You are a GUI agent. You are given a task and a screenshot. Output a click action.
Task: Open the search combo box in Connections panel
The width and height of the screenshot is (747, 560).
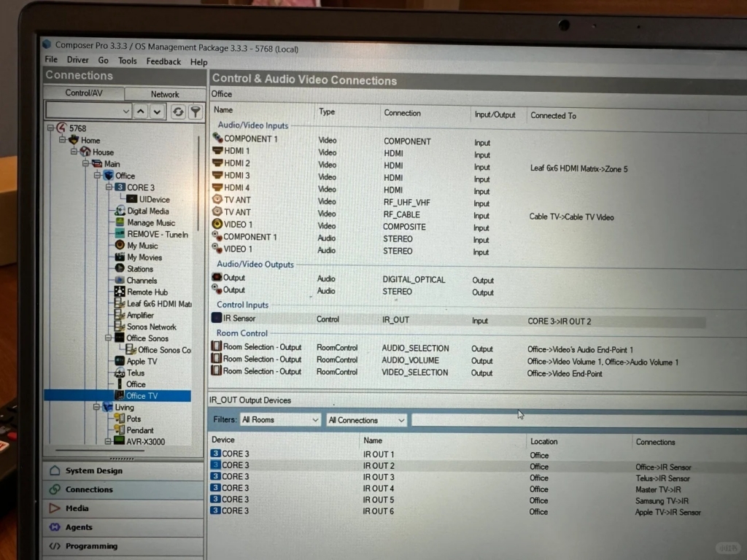pos(88,111)
